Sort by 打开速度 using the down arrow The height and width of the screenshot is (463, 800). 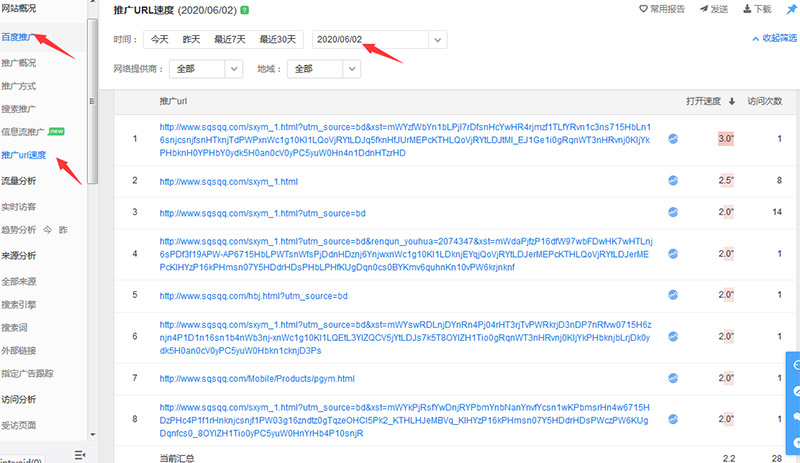click(x=731, y=101)
